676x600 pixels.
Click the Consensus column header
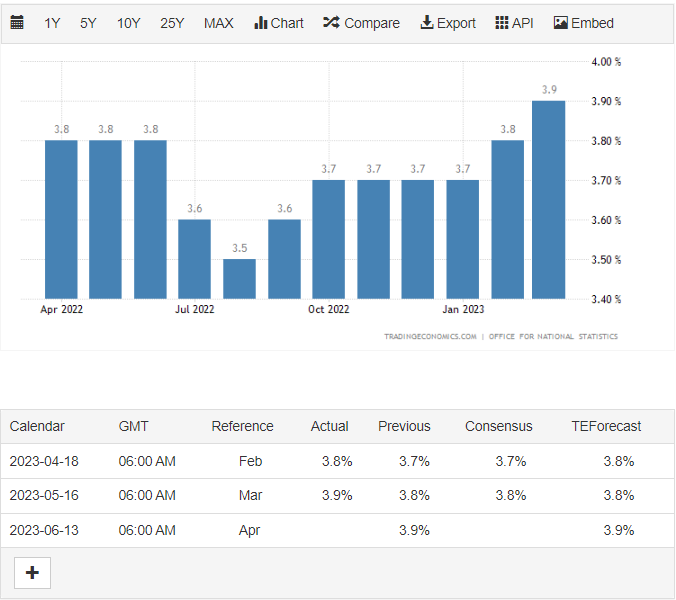[498, 426]
